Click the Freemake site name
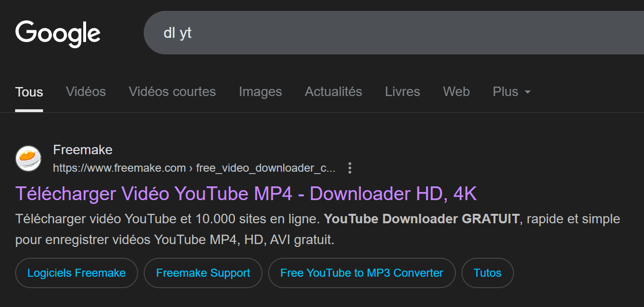The image size is (644, 307). (x=83, y=150)
